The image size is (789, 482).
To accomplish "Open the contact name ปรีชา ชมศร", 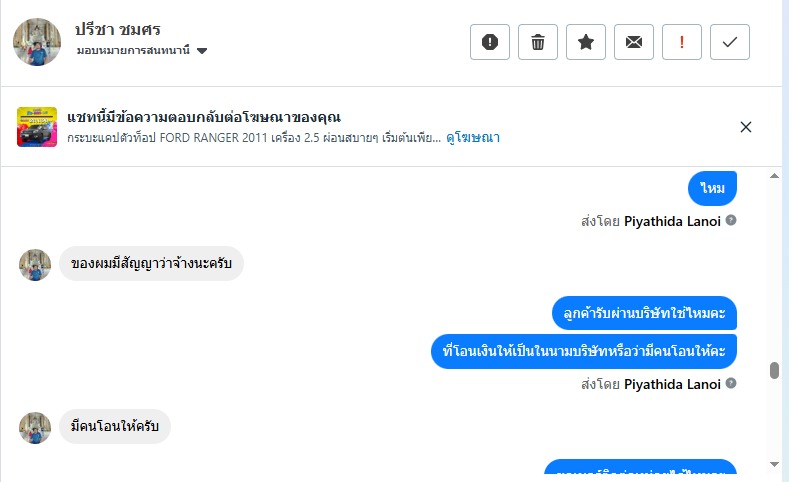I will pyautogui.click(x=118, y=29).
